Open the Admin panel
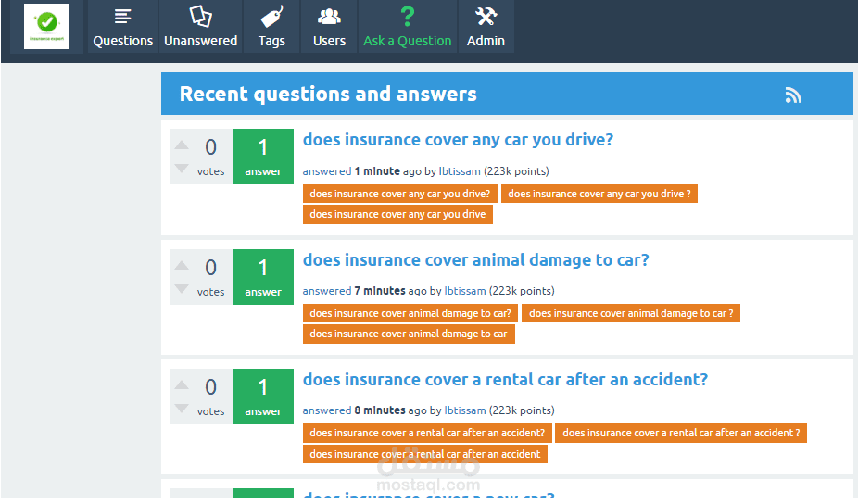This screenshot has width=858, height=504. (486, 27)
